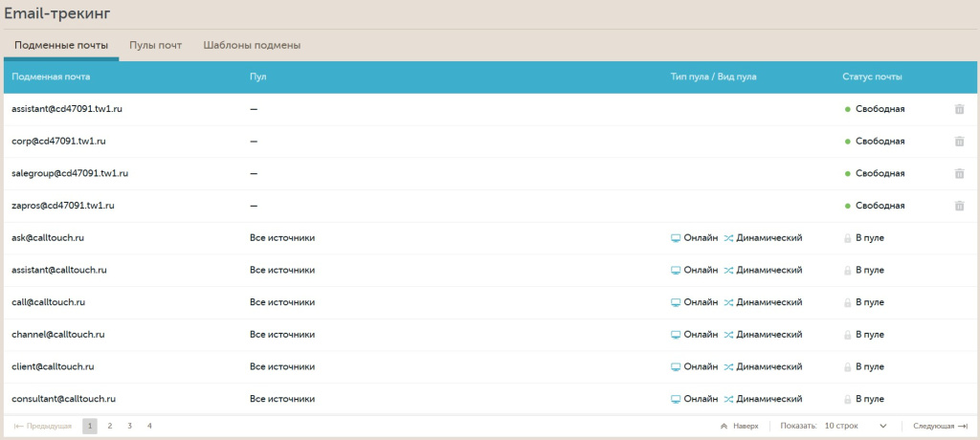Click the lock icon in the client@calltouch.ru row
The image size is (980, 440).
pos(848,367)
